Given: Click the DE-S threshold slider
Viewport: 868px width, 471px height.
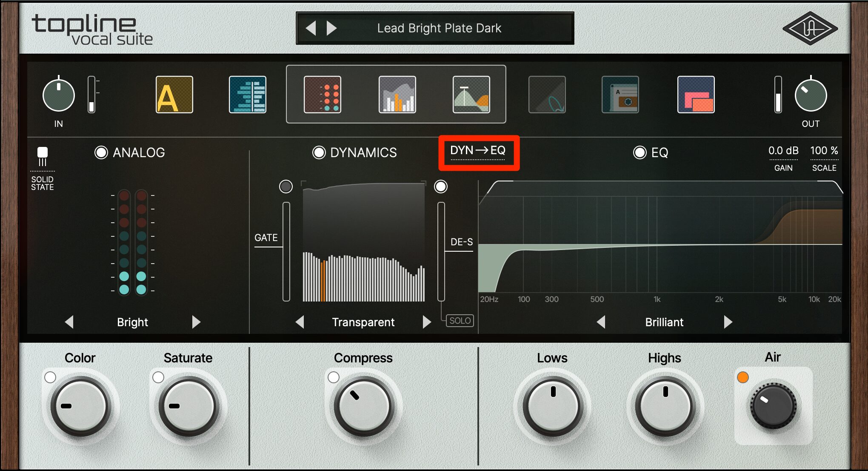Looking at the screenshot, I should [x=441, y=252].
